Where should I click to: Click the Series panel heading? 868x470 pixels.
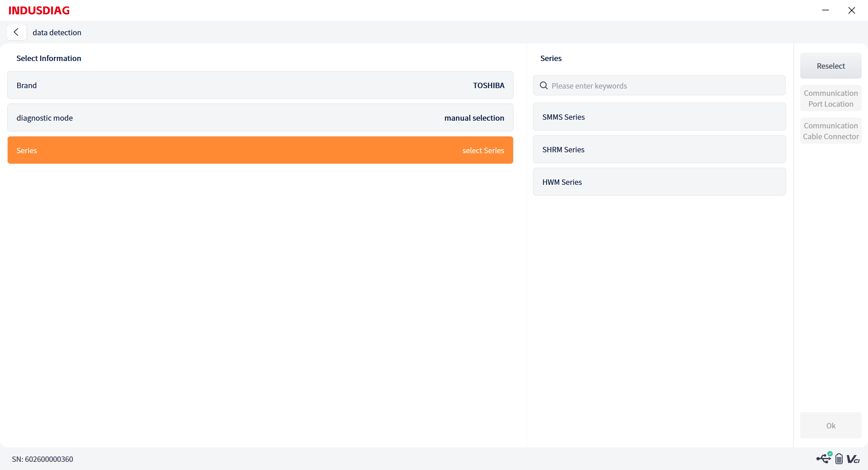coord(551,58)
